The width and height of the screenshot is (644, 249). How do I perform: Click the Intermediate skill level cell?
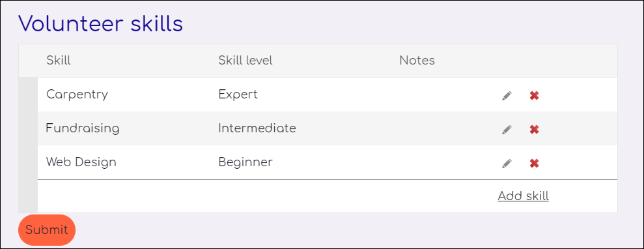300,128
